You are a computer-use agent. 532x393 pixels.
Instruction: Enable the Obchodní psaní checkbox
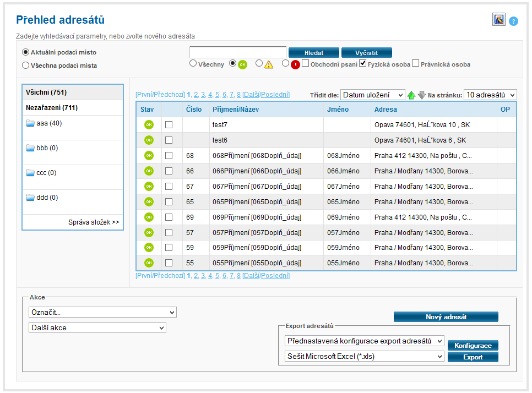(305, 64)
